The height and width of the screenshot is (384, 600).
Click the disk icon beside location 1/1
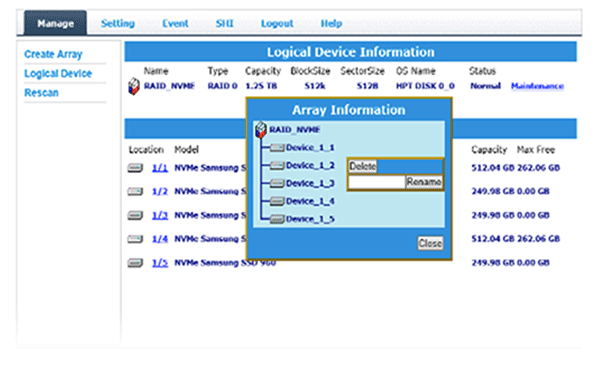[135, 168]
